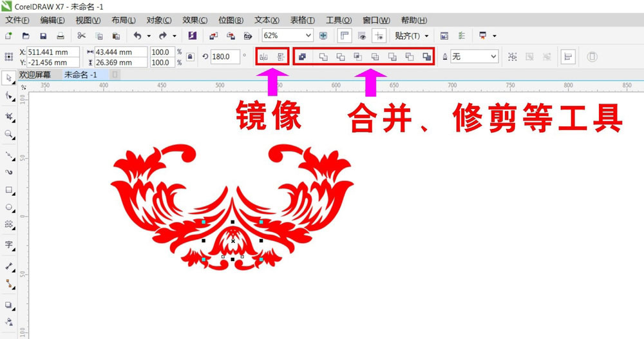The image size is (644, 339).
Task: Click the Intersect shaping icon
Action: [x=357, y=57]
